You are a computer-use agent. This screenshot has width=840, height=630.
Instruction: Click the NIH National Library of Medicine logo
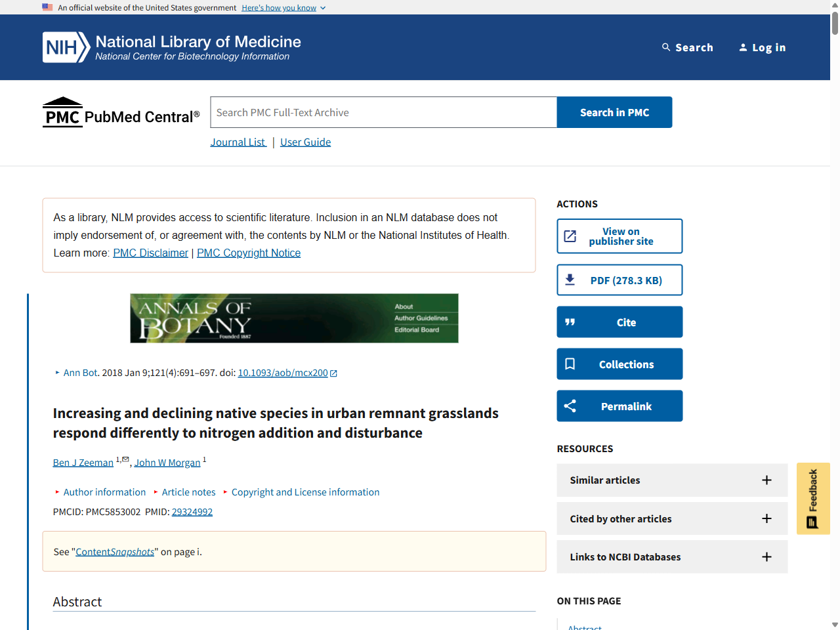tap(171, 47)
